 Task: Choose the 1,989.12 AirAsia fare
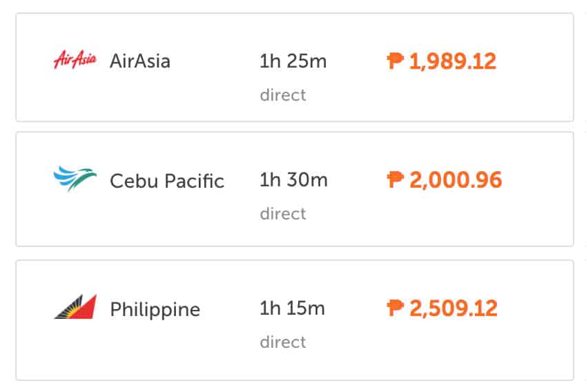452,61
